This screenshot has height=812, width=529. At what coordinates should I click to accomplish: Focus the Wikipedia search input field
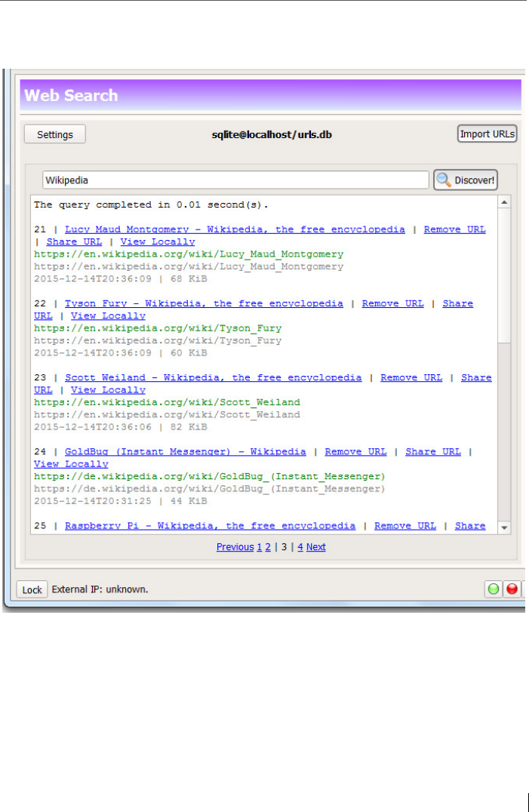click(235, 180)
